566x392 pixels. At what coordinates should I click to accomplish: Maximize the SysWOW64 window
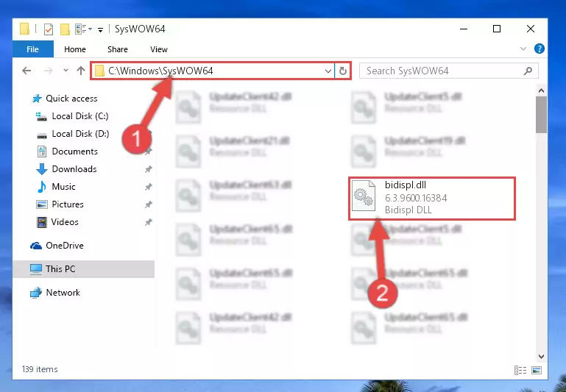click(497, 29)
